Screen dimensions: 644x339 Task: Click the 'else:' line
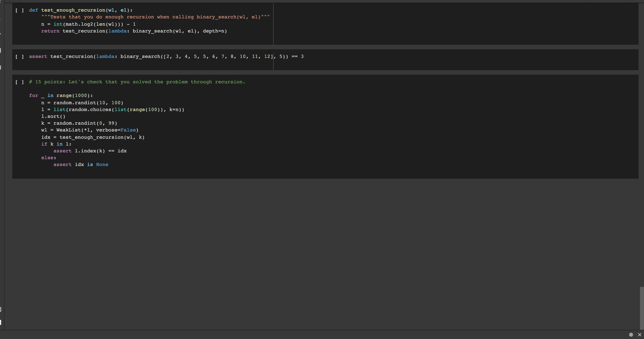[49, 158]
